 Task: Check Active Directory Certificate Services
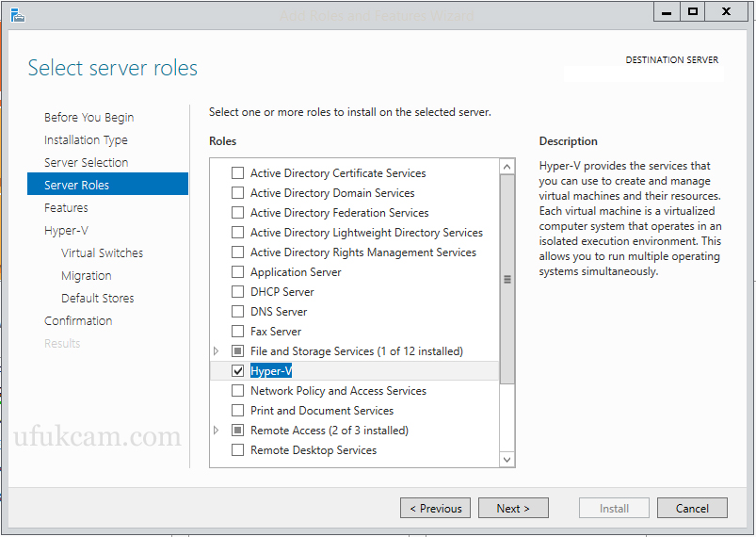point(237,173)
